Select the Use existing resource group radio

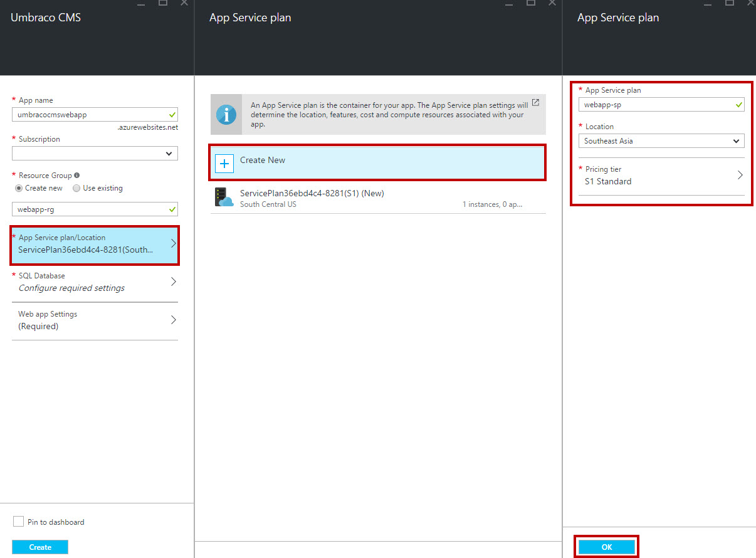click(76, 188)
